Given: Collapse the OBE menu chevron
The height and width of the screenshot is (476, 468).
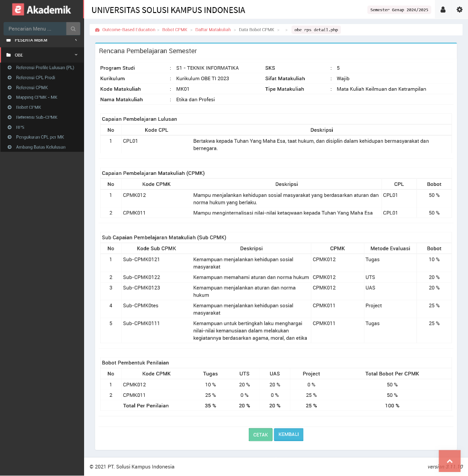Looking at the screenshot, I should click(x=76, y=55).
